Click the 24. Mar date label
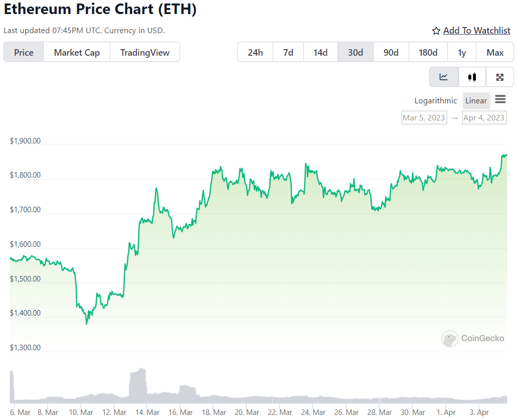 point(313,412)
